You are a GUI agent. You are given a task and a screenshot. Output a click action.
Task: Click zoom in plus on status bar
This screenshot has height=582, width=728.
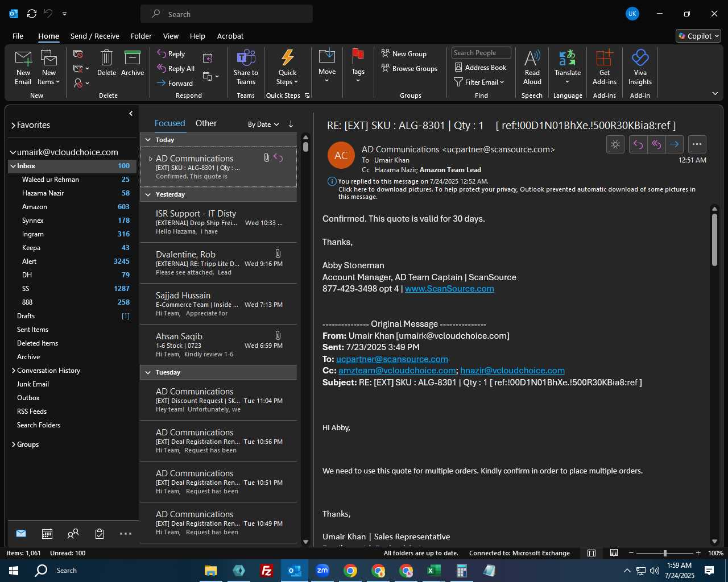tap(698, 553)
